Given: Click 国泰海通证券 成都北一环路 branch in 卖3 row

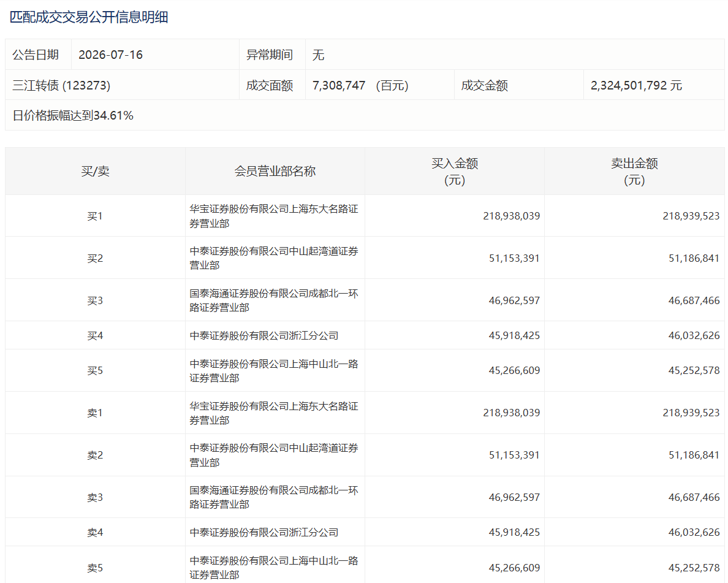Looking at the screenshot, I should coord(274,498).
